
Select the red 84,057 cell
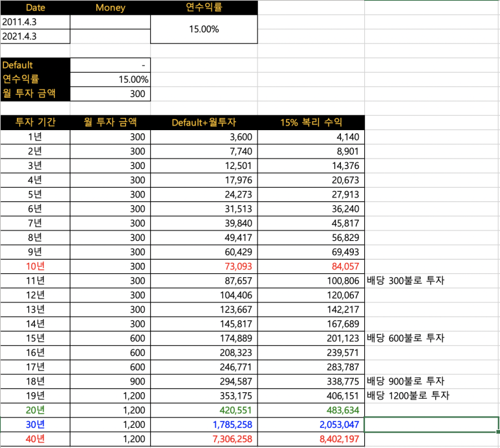(x=311, y=266)
